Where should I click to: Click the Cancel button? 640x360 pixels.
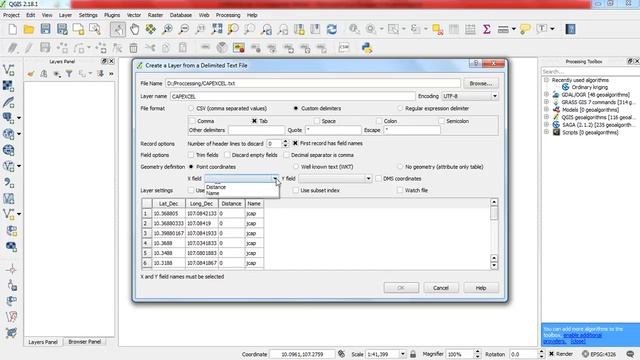point(440,288)
